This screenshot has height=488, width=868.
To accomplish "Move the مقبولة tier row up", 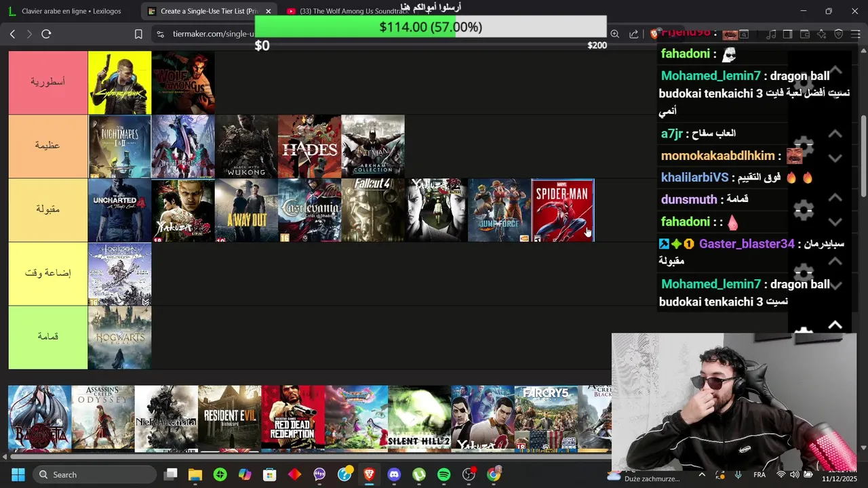I will coord(835,198).
